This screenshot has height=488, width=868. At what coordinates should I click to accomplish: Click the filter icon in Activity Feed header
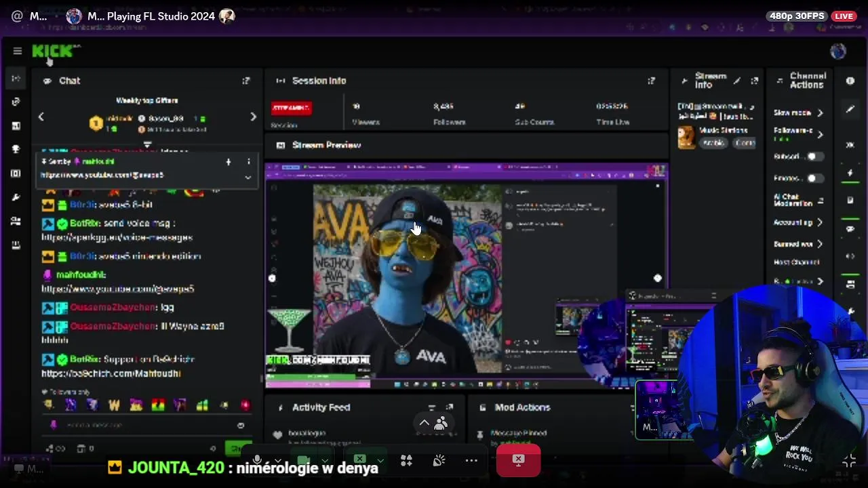432,407
